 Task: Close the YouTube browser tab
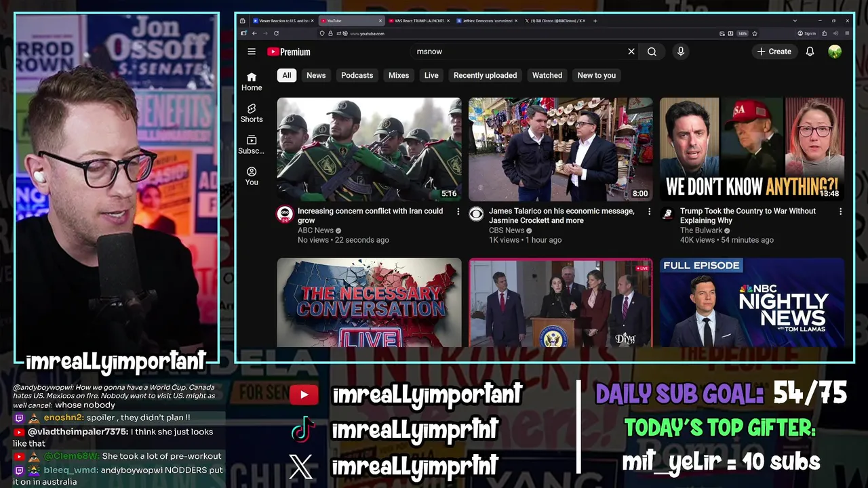point(380,21)
